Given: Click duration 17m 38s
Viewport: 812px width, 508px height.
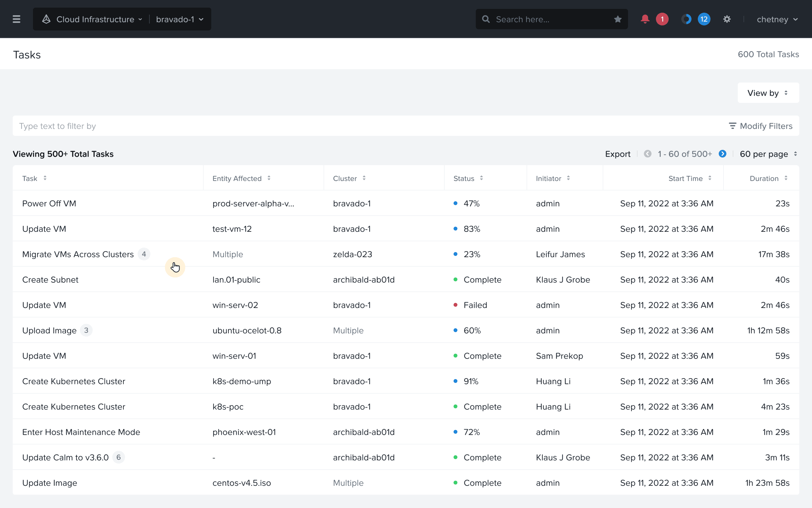Looking at the screenshot, I should pyautogui.click(x=774, y=254).
